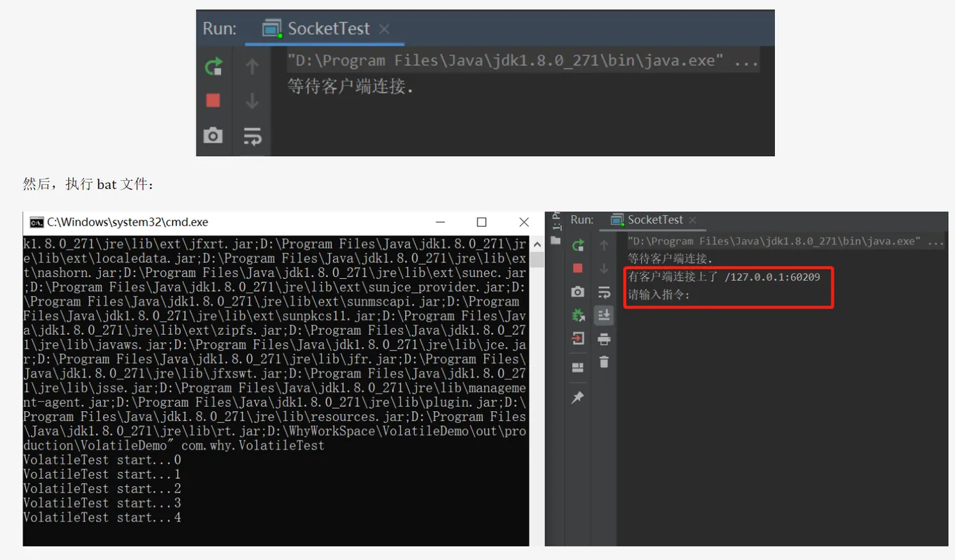
Task: Clear console with trash icon
Action: click(x=604, y=362)
